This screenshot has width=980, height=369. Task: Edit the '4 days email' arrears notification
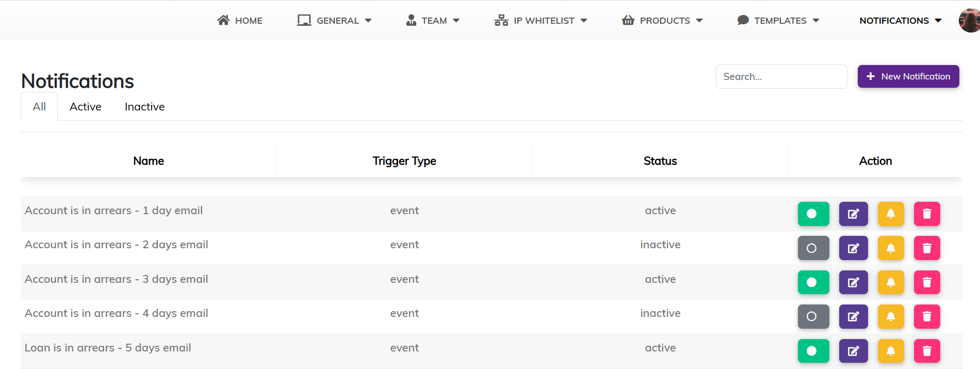tap(853, 316)
